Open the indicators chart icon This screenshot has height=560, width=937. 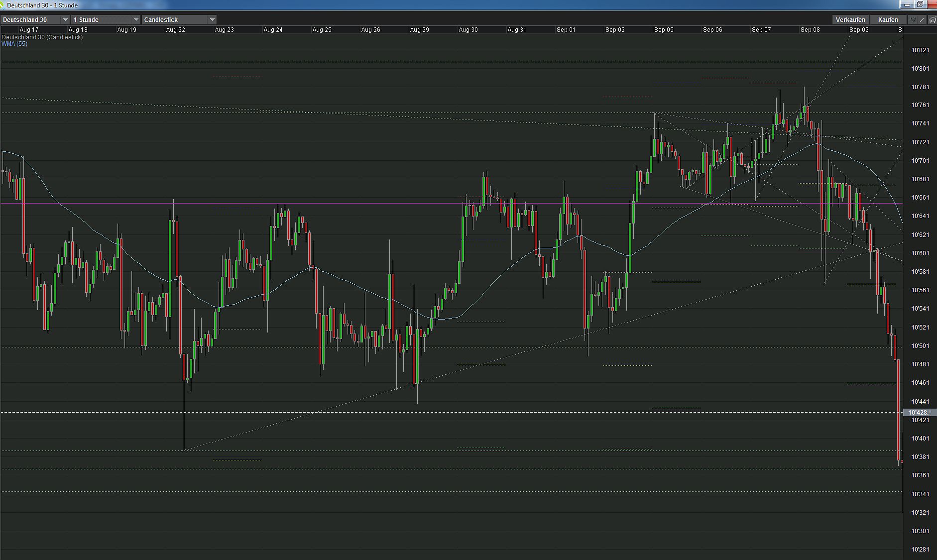click(x=932, y=19)
